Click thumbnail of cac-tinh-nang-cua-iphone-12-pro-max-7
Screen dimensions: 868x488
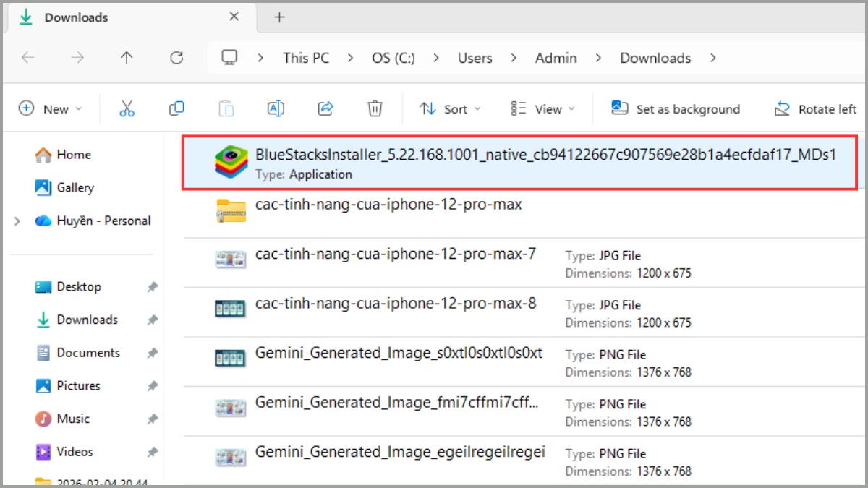tap(231, 260)
